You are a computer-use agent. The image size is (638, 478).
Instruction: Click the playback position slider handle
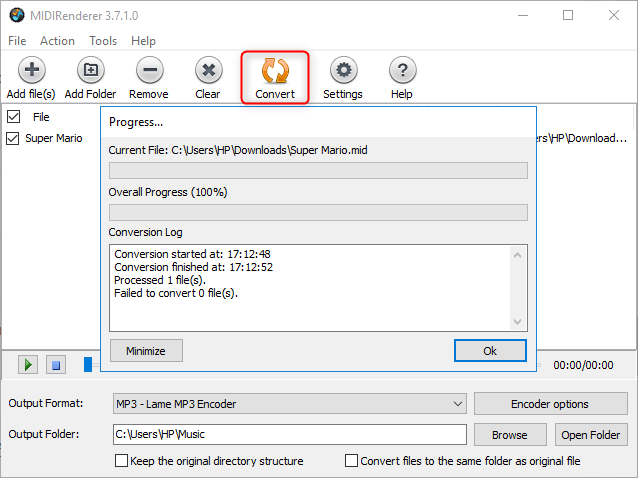[88, 365]
